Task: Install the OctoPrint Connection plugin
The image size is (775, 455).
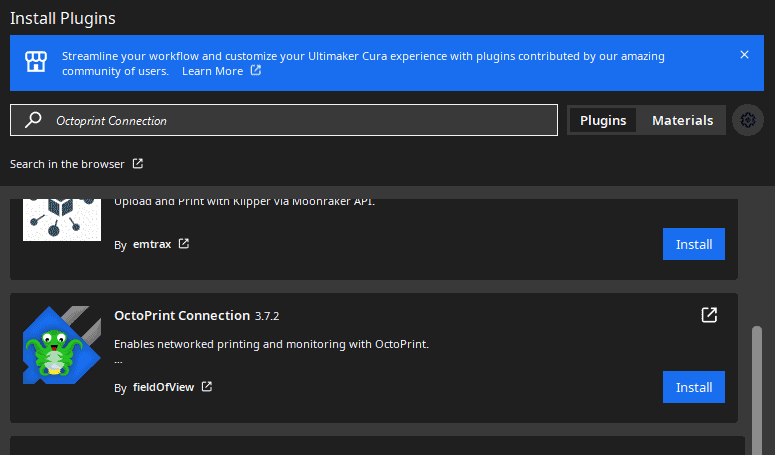Action: [694, 387]
